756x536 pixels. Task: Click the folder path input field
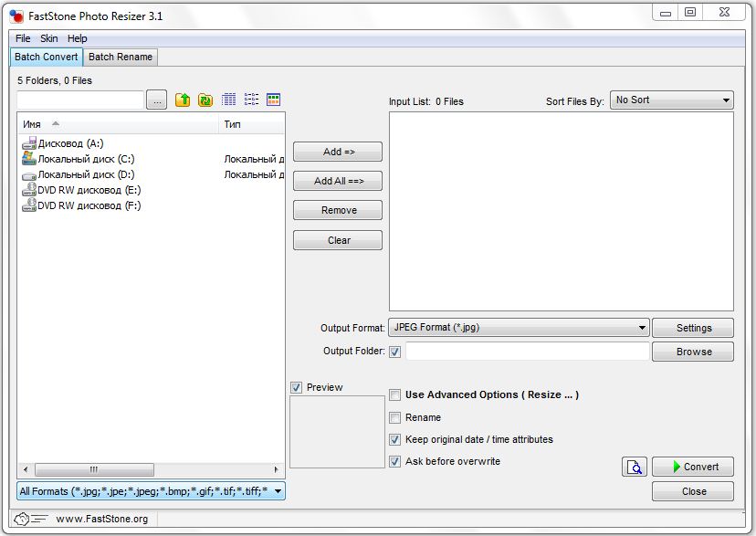(80, 100)
